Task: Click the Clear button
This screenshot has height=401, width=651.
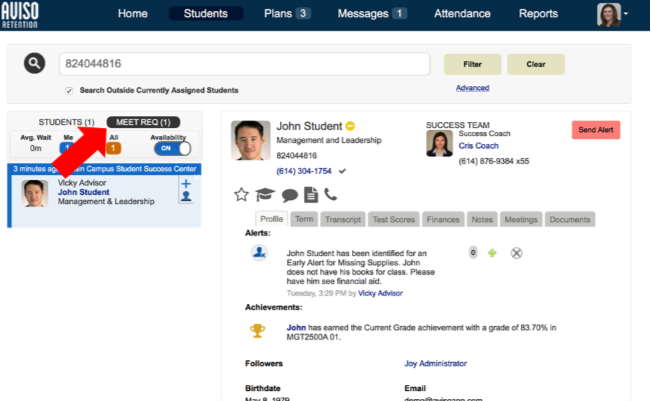Action: 536,64
